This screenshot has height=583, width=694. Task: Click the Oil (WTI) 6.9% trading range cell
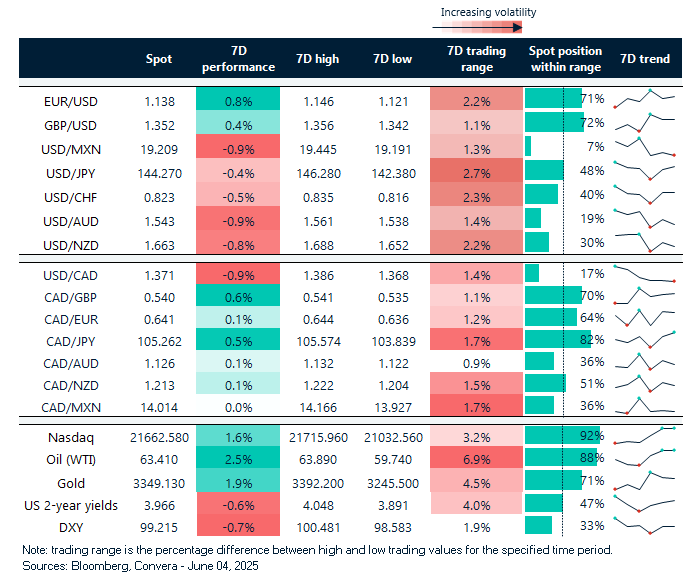(x=477, y=459)
